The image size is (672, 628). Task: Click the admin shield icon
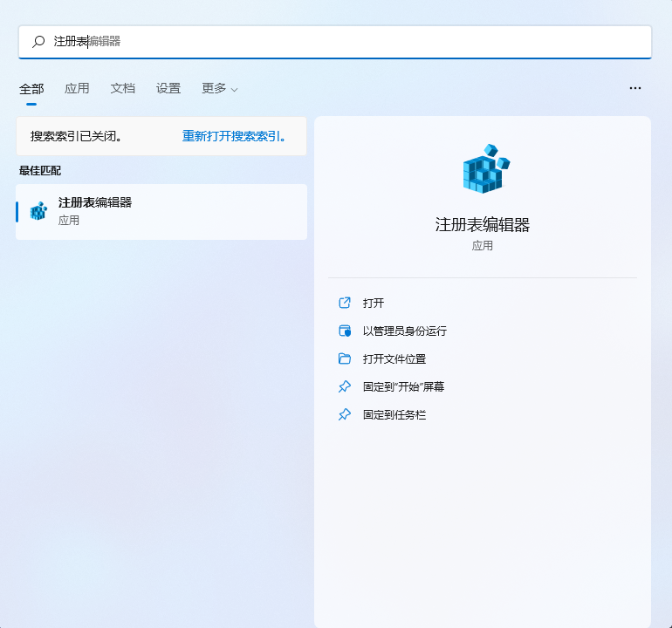(345, 331)
